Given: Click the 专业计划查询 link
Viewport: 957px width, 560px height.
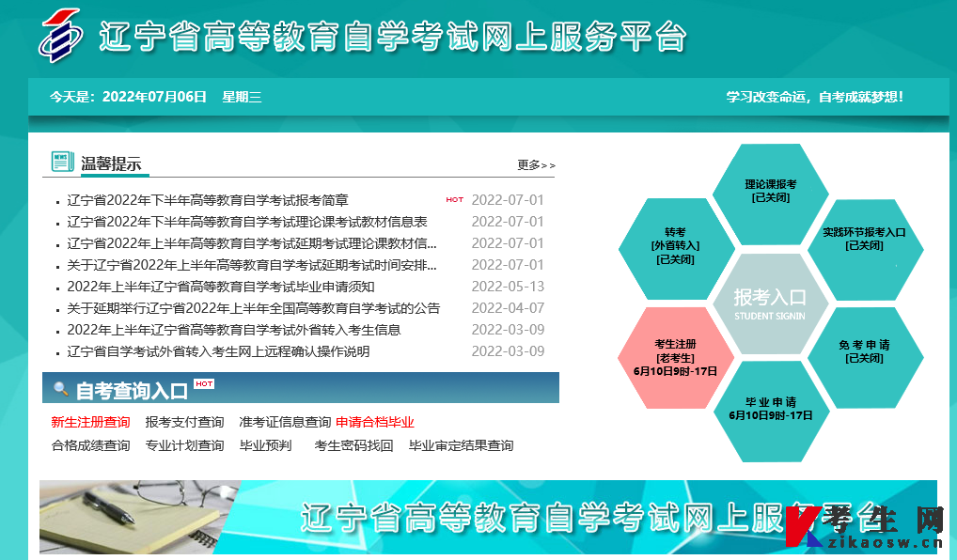Looking at the screenshot, I should pyautogui.click(x=184, y=445).
